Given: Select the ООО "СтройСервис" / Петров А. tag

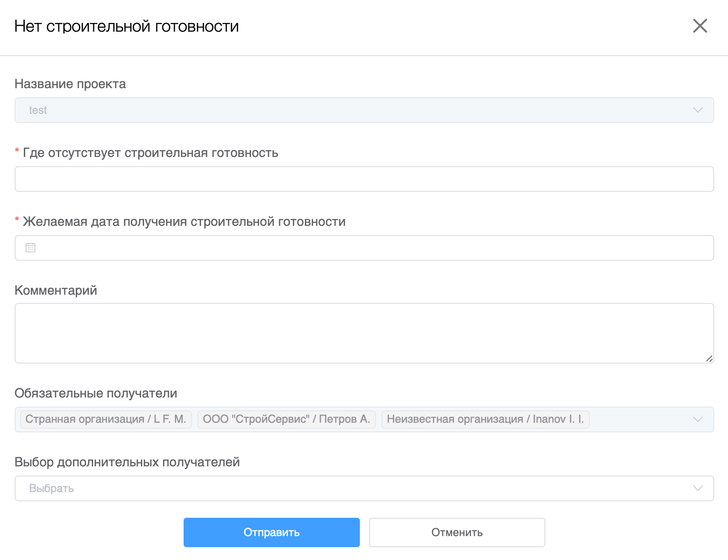Looking at the screenshot, I should pyautogui.click(x=286, y=419).
